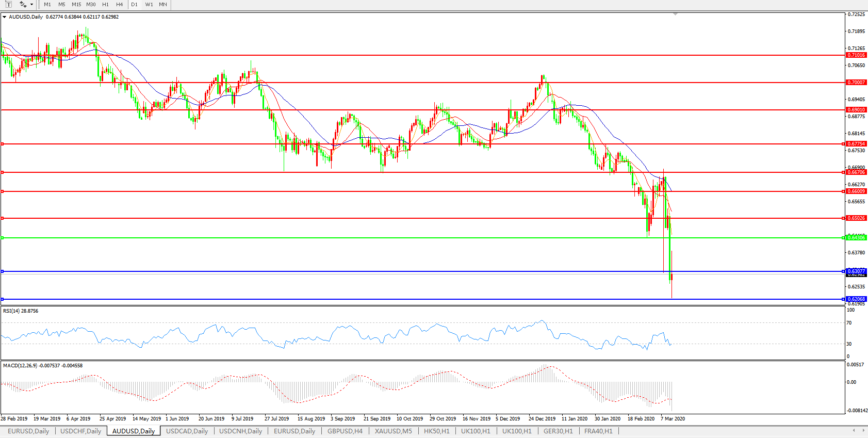Go to the GBPUSD,H4 chart tab
The height and width of the screenshot is (438, 868).
coord(345,431)
